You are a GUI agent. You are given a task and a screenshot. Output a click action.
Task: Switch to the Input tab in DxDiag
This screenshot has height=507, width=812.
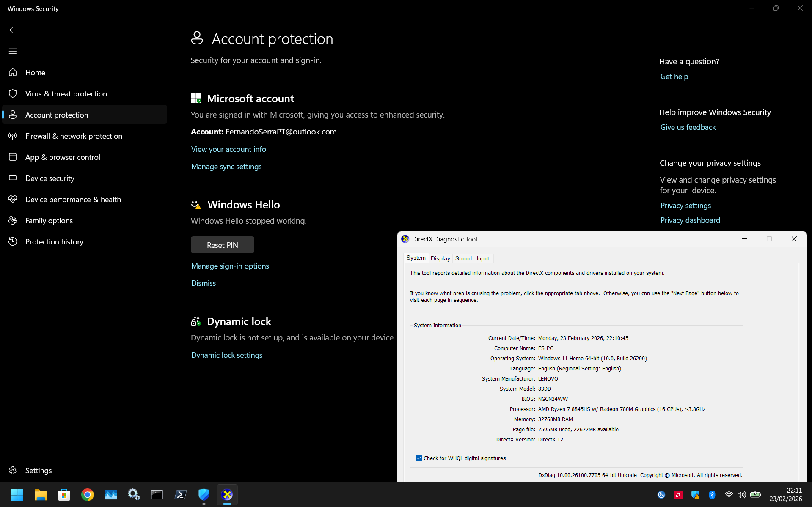tap(483, 258)
